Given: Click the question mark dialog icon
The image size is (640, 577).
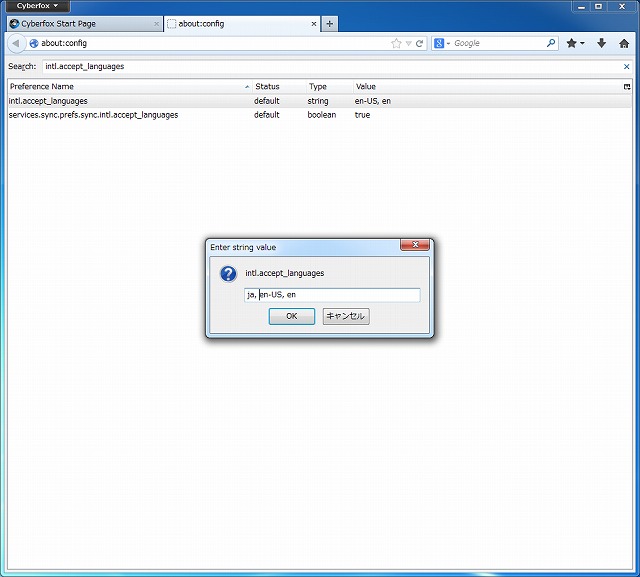Looking at the screenshot, I should 228,274.
